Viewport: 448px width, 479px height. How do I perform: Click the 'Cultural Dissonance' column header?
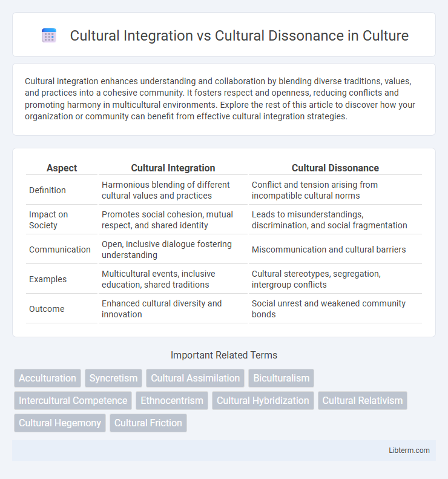coord(335,168)
